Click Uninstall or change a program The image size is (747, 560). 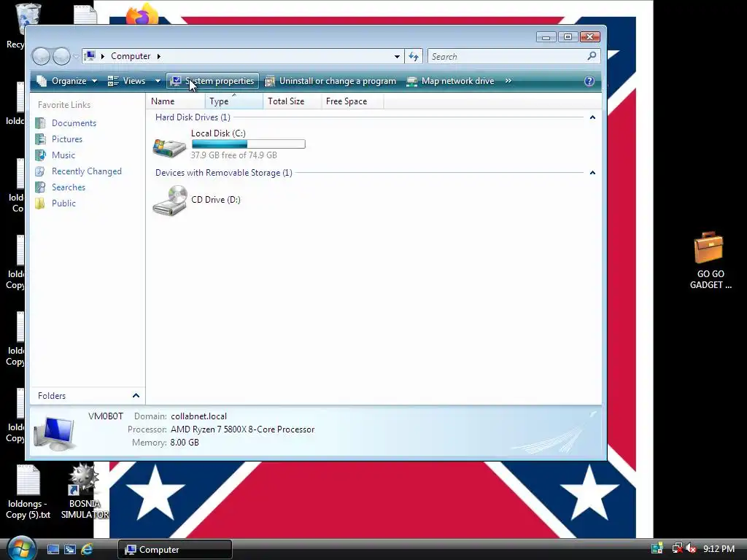330,81
